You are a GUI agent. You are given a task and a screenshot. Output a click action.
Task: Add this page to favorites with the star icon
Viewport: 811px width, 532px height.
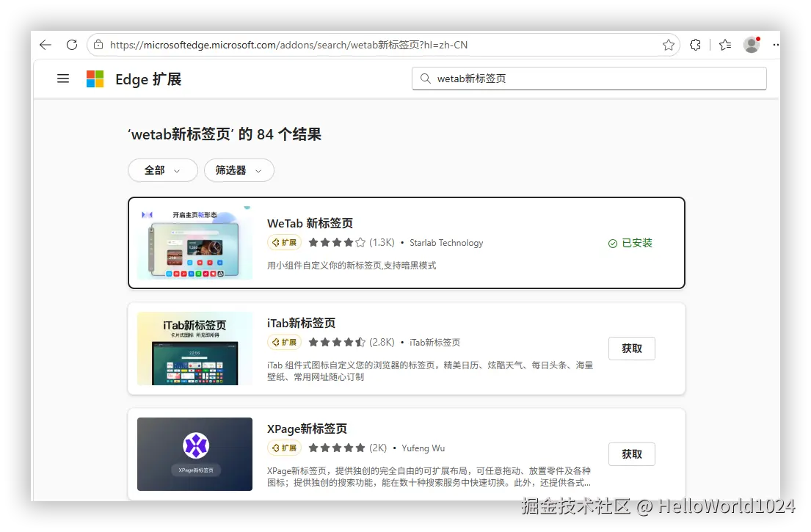[x=668, y=45]
